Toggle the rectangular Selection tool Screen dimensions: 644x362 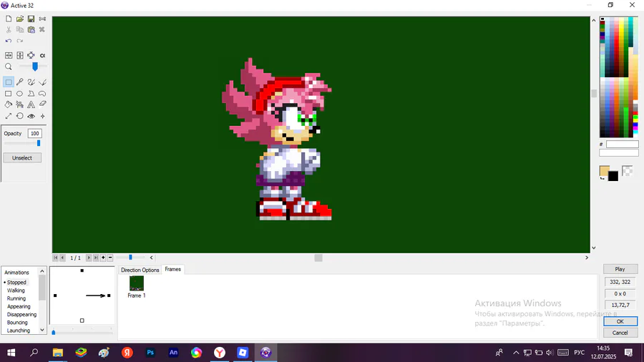[x=8, y=82]
